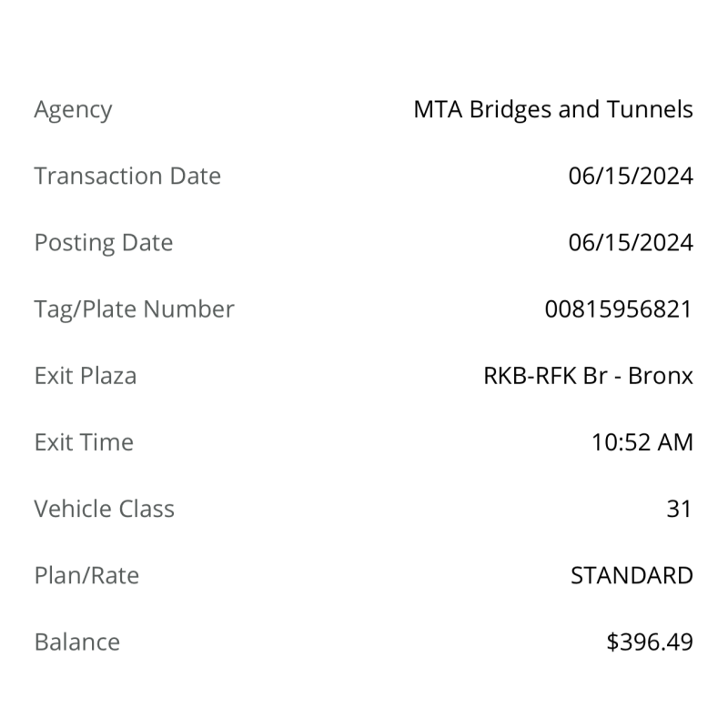Click the Exit Plaza label
The image size is (728, 728).
tap(86, 376)
